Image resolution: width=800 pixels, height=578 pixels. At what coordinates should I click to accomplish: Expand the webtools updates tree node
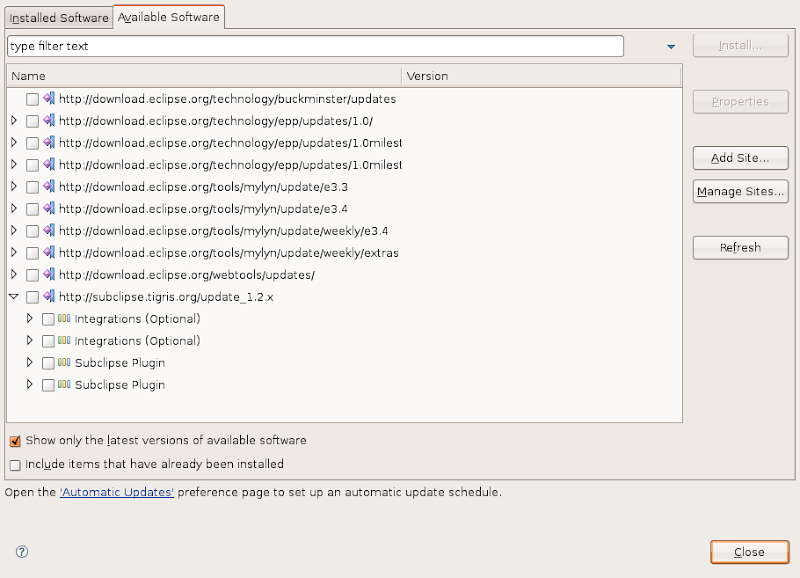click(x=14, y=275)
